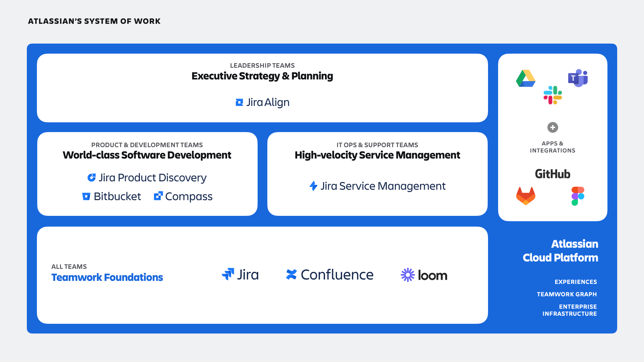This screenshot has height=362, width=644.
Task: Click the GitLab fox logo
Action: click(x=526, y=196)
